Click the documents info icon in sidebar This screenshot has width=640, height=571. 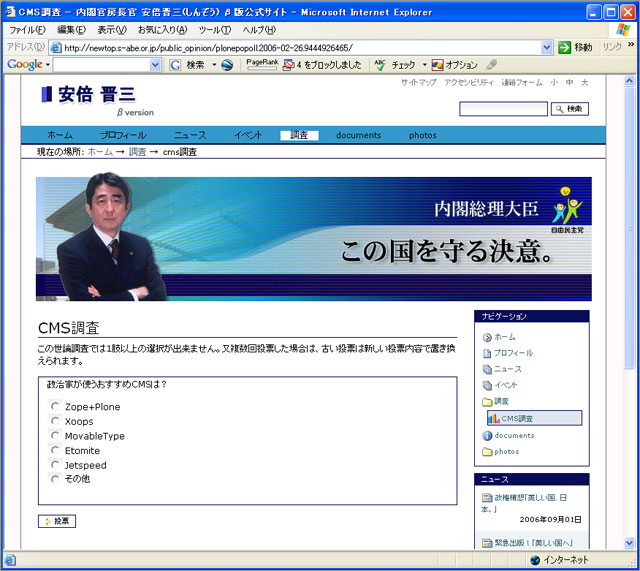(487, 436)
